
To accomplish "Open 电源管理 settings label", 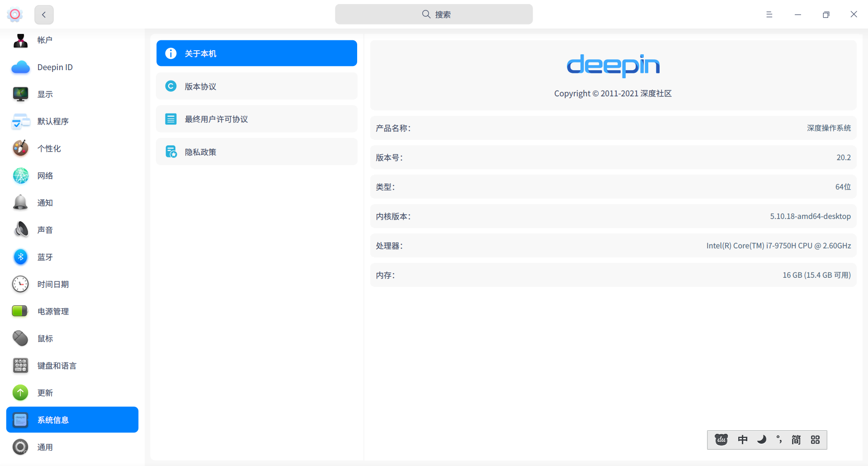I will coord(53,311).
